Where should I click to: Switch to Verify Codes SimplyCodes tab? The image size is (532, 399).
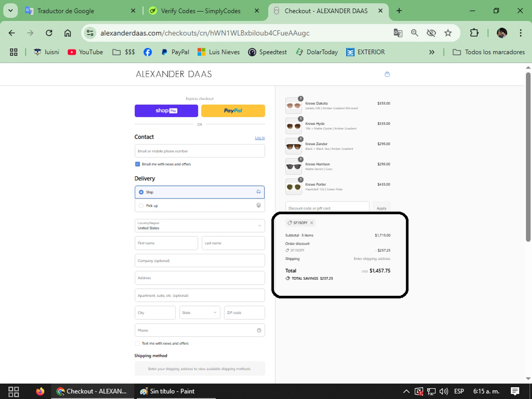click(204, 11)
